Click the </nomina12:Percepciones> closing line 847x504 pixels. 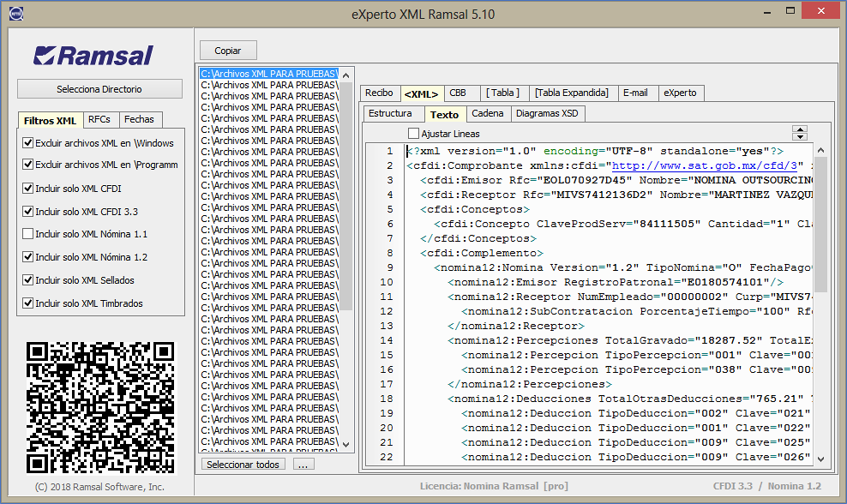tap(530, 384)
